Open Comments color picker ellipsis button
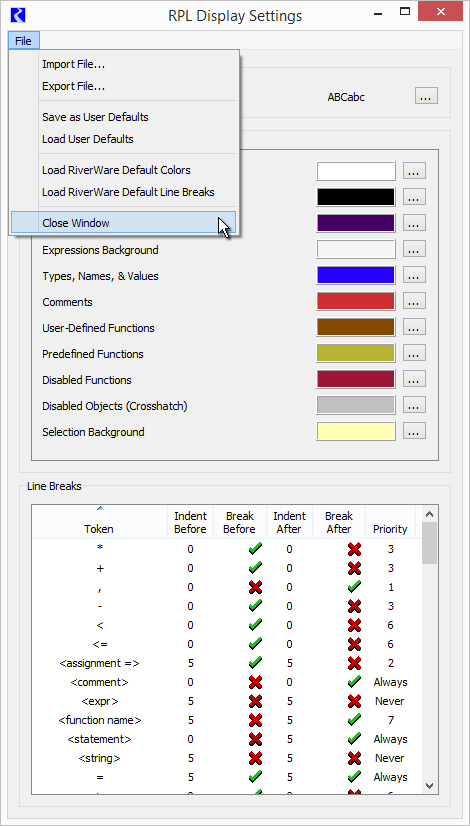 [x=414, y=301]
